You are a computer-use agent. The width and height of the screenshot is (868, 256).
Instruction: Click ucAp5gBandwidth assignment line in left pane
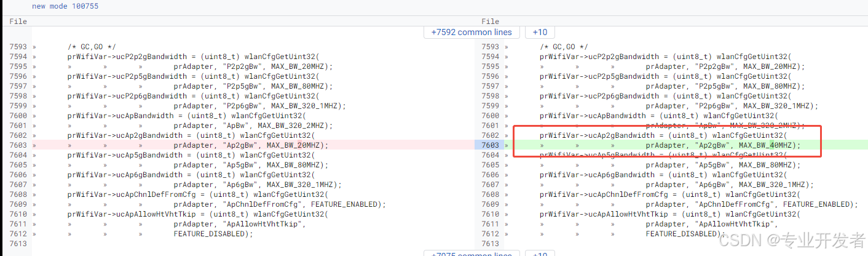coord(191,155)
